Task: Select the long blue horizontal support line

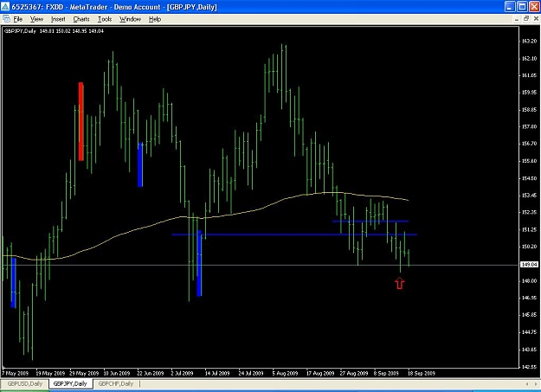Action: (294, 235)
